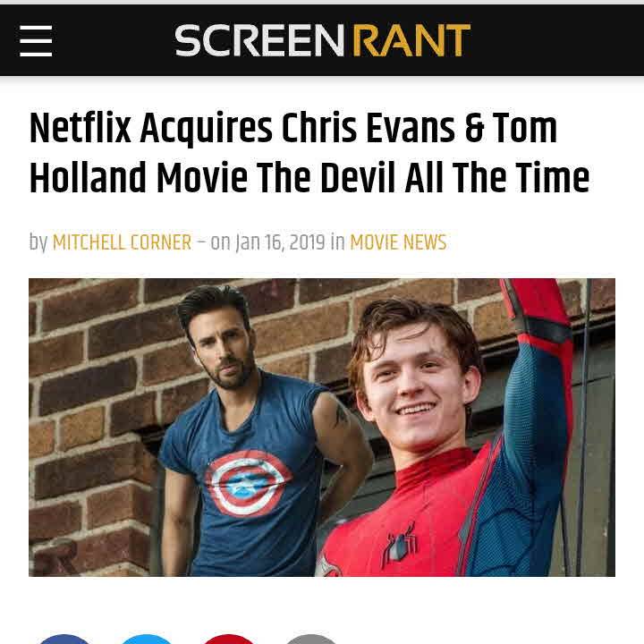
Task: Go to the Movie News category
Action: [x=398, y=242]
